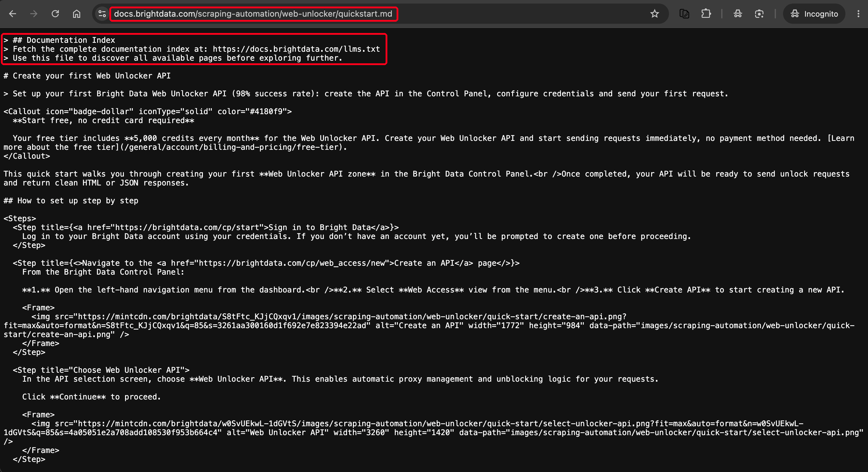Viewport: 868px width, 472px height.
Task: Click the forward navigation arrow
Action: [x=34, y=14]
